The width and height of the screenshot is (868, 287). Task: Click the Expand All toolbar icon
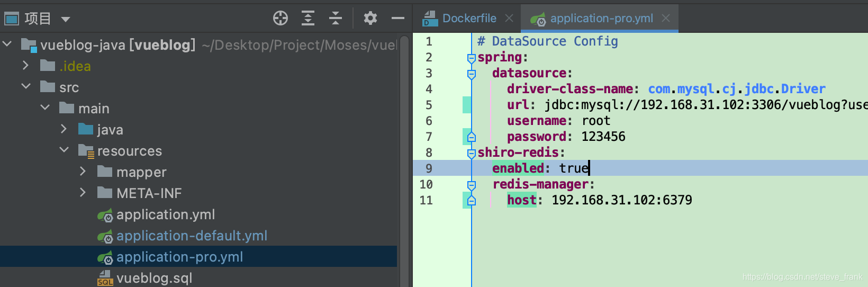click(x=308, y=19)
